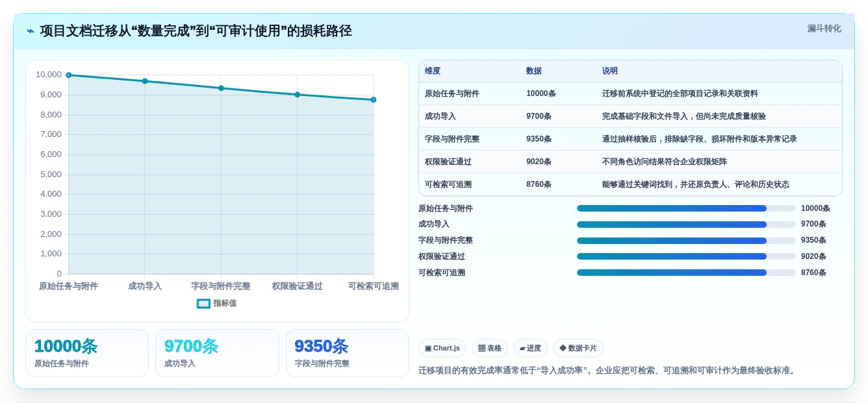Click the 维度 column header
This screenshot has width=868, height=403.
pos(433,71)
